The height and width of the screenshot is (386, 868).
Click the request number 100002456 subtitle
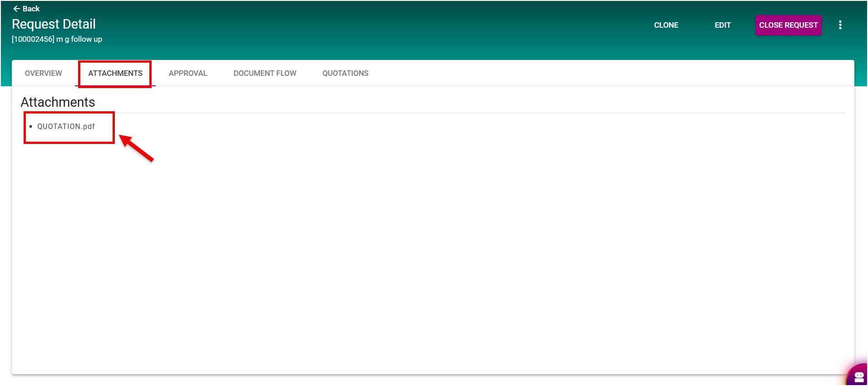coord(33,40)
